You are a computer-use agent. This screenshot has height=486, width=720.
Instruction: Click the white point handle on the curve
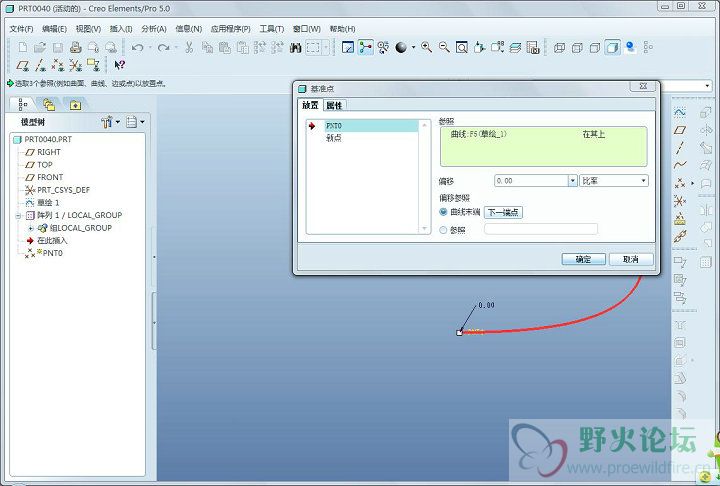459,333
